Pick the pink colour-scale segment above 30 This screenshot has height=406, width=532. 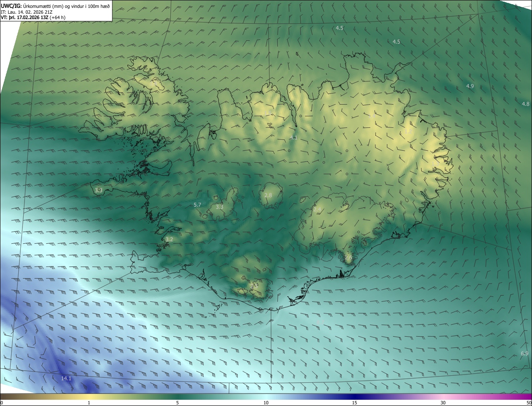(443, 396)
